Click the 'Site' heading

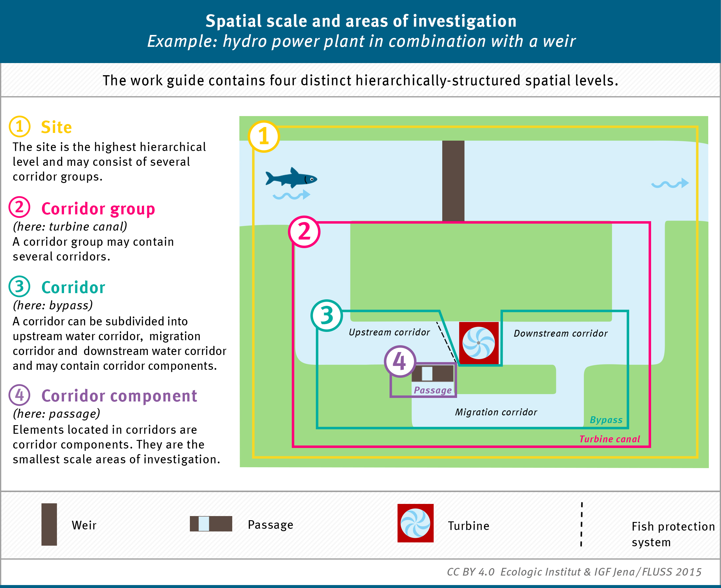(x=57, y=127)
